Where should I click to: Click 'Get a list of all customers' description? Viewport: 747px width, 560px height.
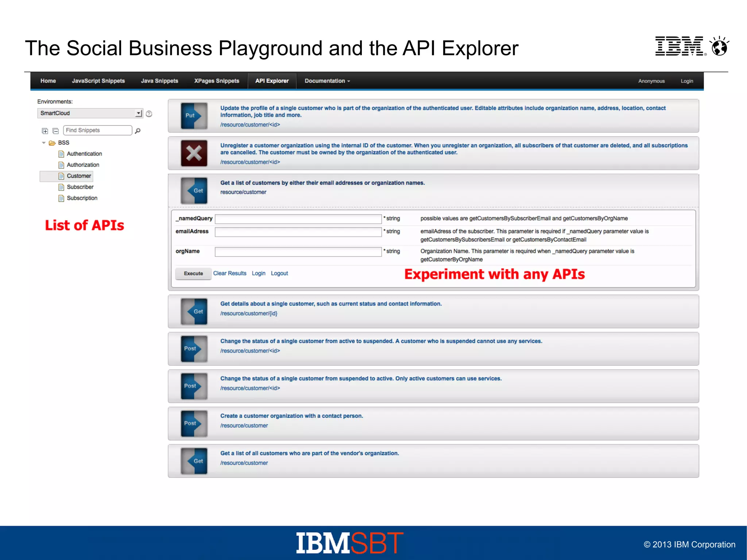pyautogui.click(x=309, y=453)
